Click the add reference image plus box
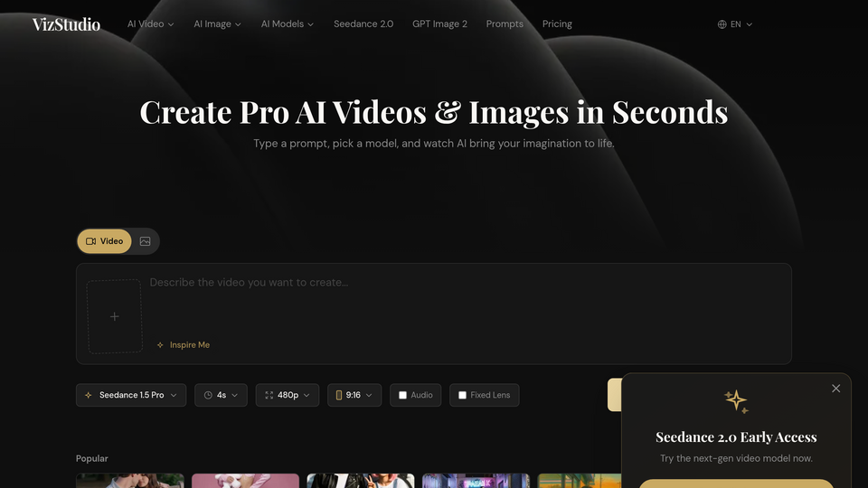868x488 pixels. coord(115,316)
